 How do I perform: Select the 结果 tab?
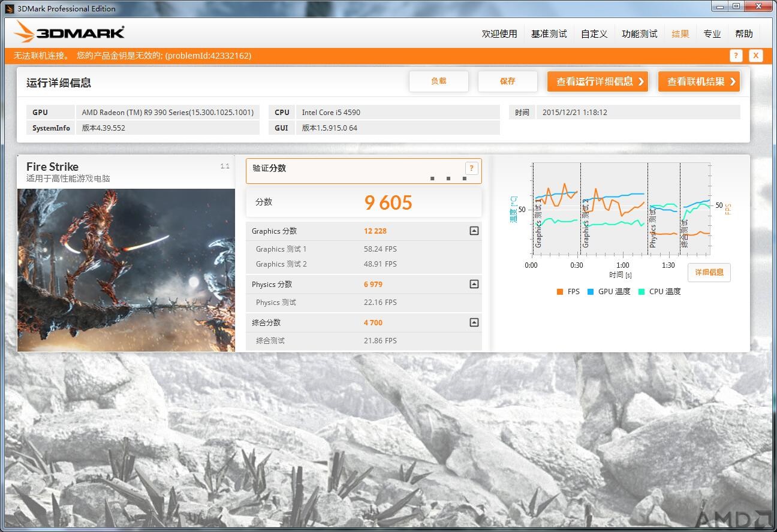(x=680, y=34)
